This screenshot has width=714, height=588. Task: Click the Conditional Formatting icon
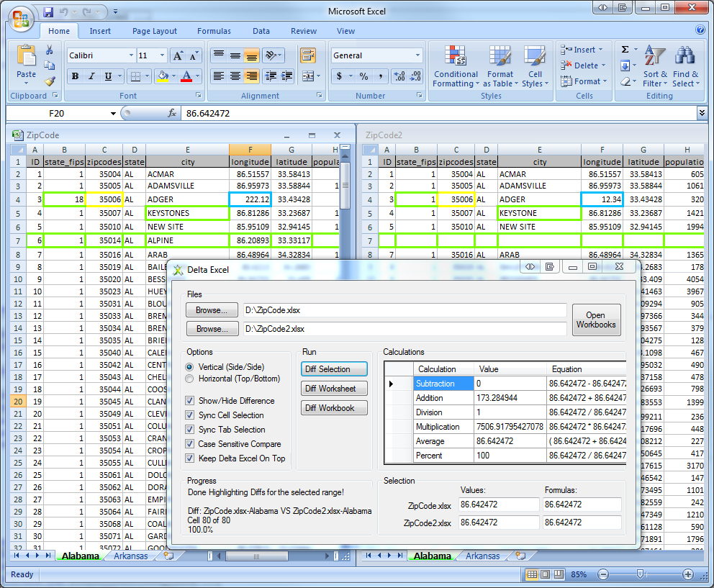(x=456, y=56)
